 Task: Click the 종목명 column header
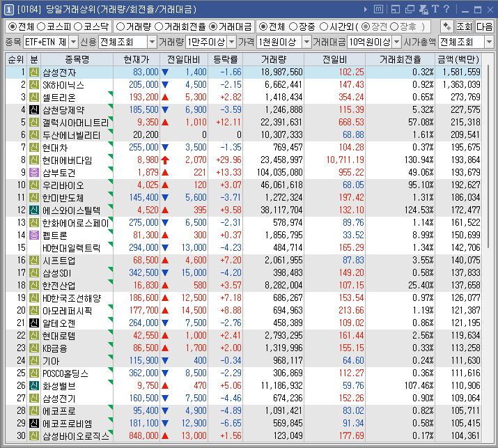click(x=77, y=59)
